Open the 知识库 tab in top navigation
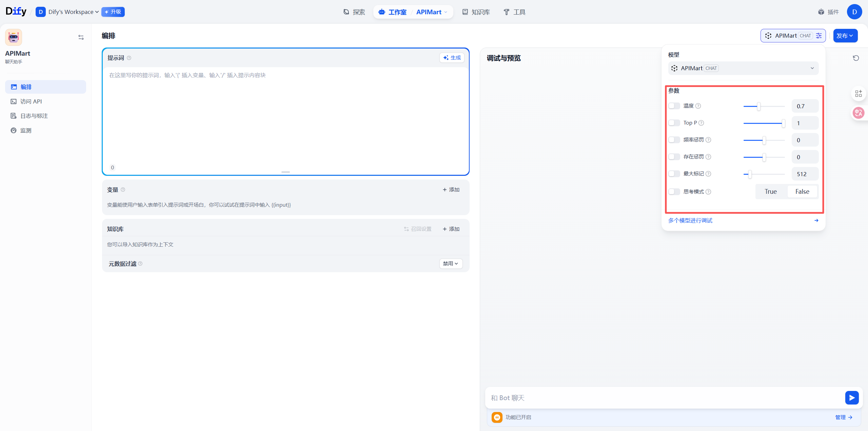The image size is (868, 431). (476, 12)
